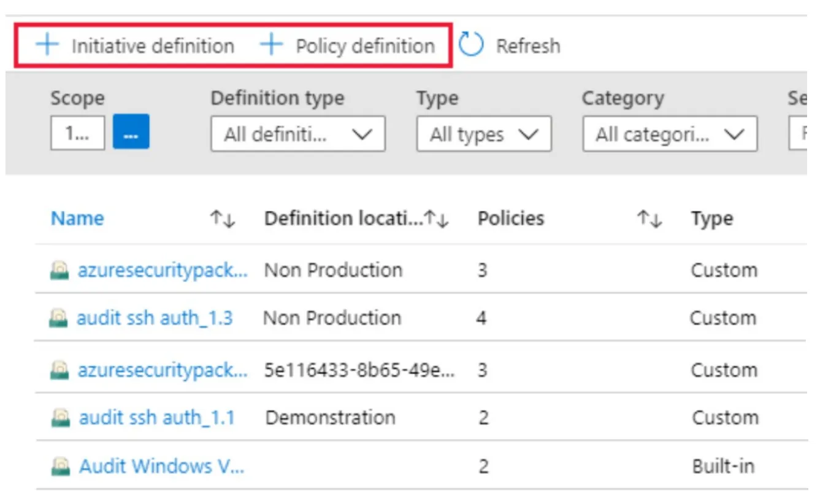Sort using arrows beside Definition location column
Screen dimensions: 831x504
coord(437,219)
